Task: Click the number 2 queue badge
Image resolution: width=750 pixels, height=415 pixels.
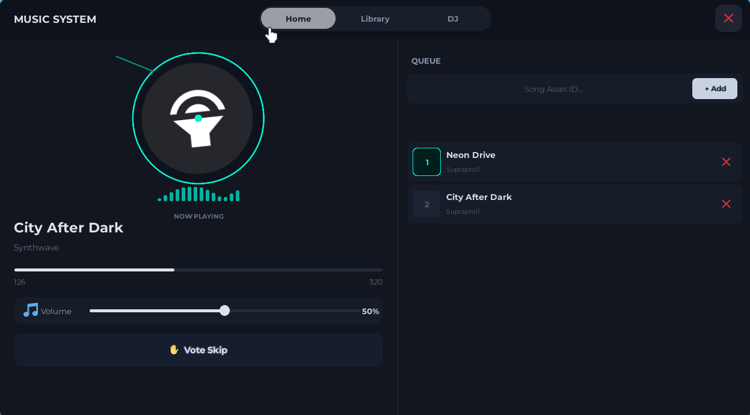Action: tap(426, 204)
